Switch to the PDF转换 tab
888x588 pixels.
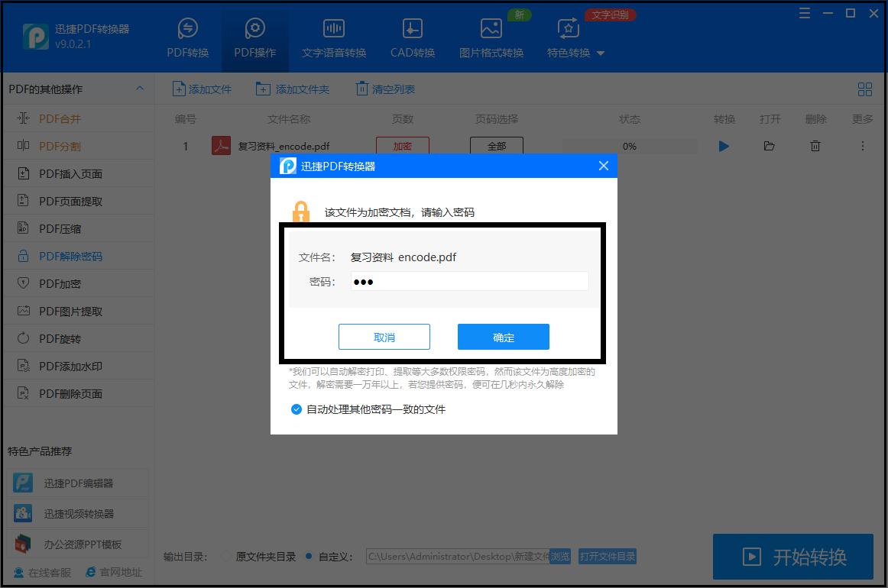point(187,37)
